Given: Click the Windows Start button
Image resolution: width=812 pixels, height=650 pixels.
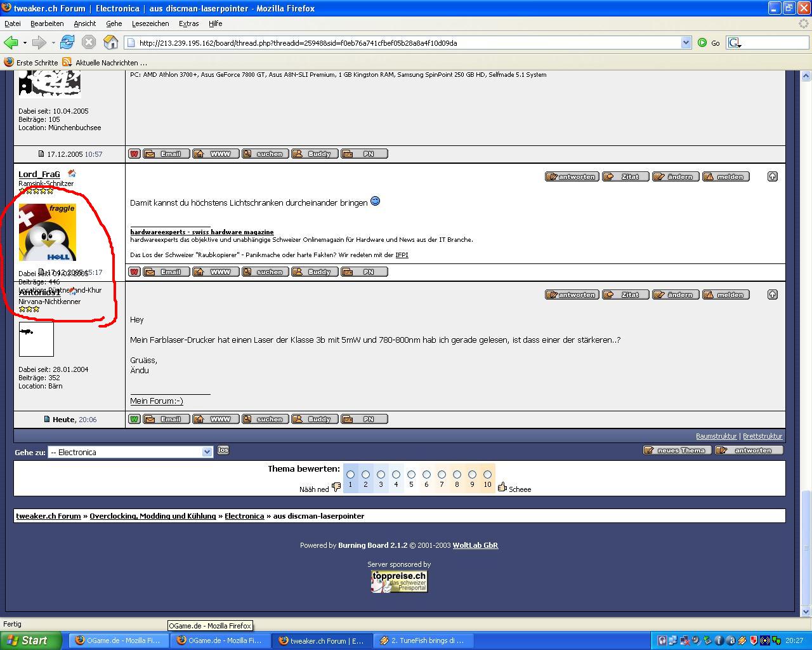Looking at the screenshot, I should tap(30, 640).
